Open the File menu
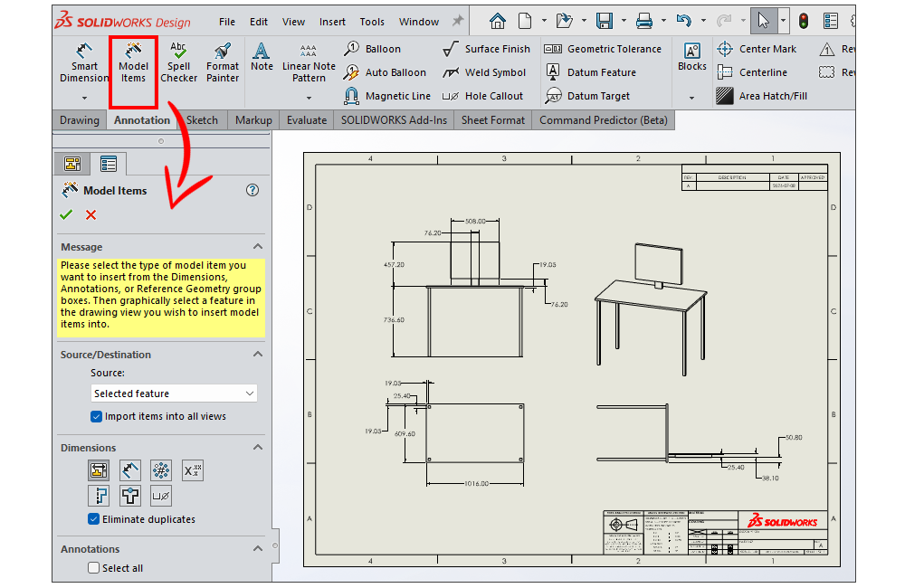Screen dimensions: 905x588 coord(227,22)
